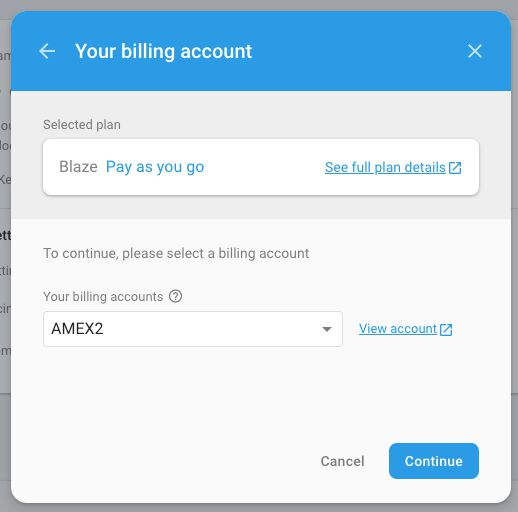
Task: Click the Selected plan heading
Action: [x=82, y=125]
